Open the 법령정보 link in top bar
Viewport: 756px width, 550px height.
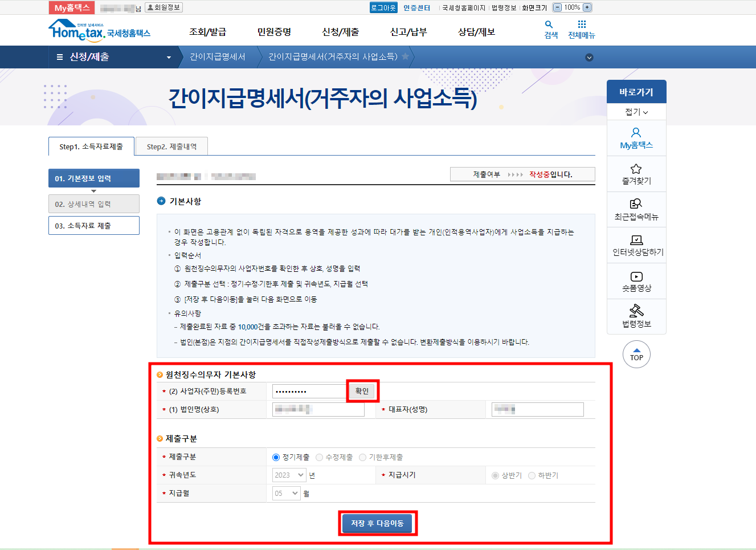coord(504,8)
